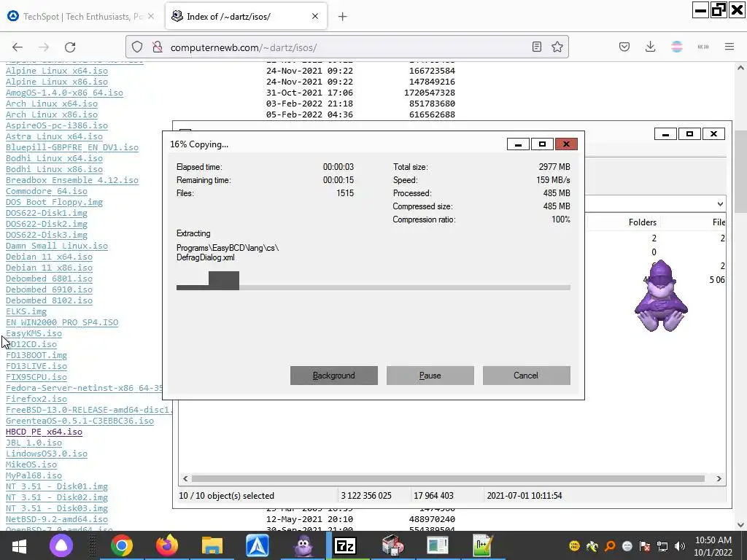747x560 pixels.
Task: Open the Bluepill-GBPFRE_EN_DV1.iso link
Action: click(72, 147)
